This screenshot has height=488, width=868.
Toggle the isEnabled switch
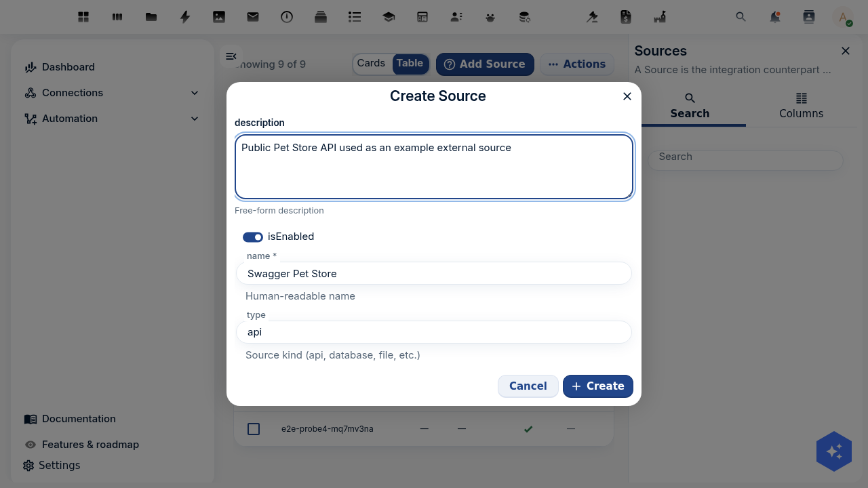253,237
